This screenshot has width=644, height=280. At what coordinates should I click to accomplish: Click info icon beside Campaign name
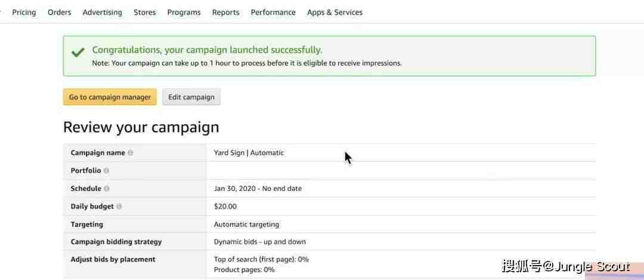tap(131, 153)
